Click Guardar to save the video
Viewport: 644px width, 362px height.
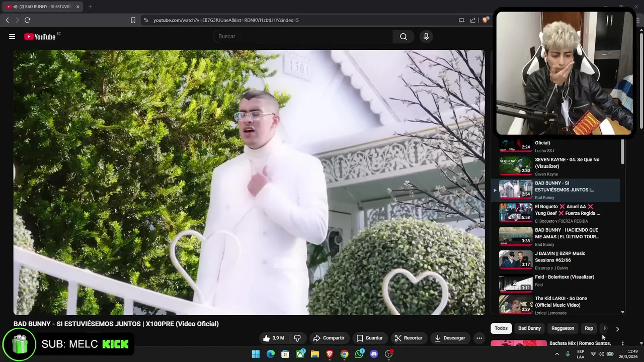click(369, 338)
